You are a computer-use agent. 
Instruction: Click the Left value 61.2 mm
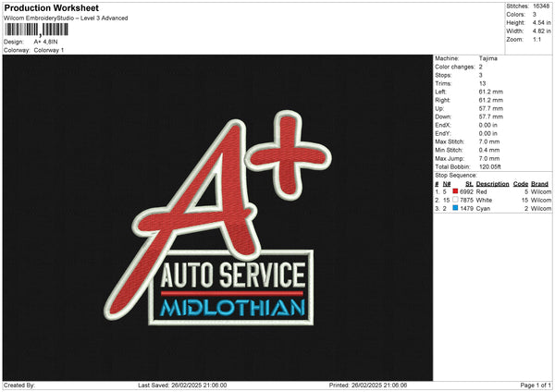(x=490, y=92)
